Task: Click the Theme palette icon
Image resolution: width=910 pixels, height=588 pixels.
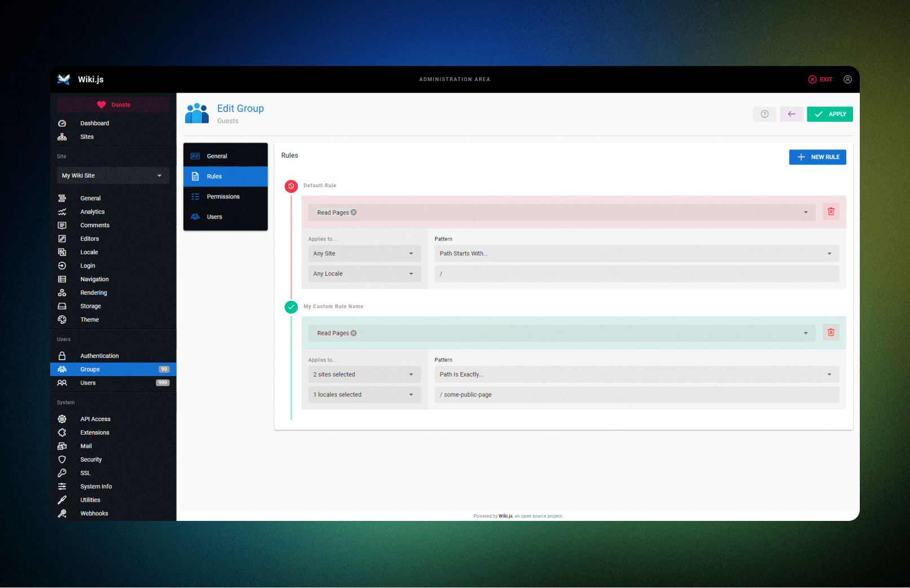Action: pyautogui.click(x=62, y=320)
